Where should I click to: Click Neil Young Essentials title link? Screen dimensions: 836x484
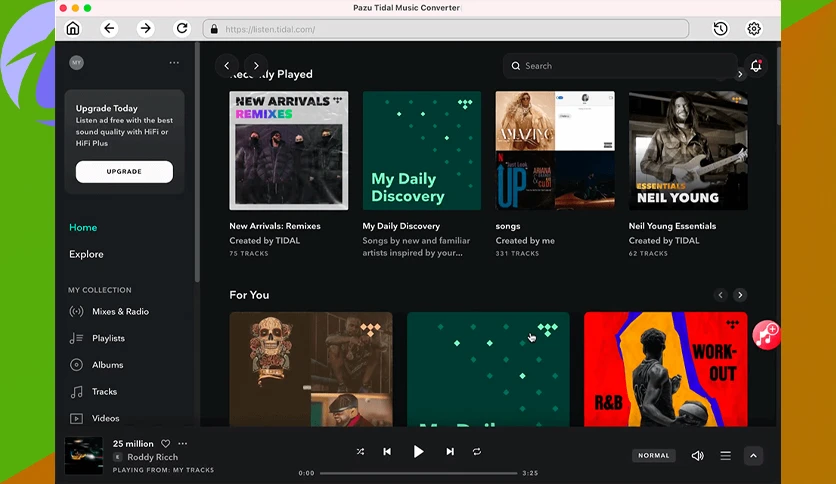[x=672, y=226]
